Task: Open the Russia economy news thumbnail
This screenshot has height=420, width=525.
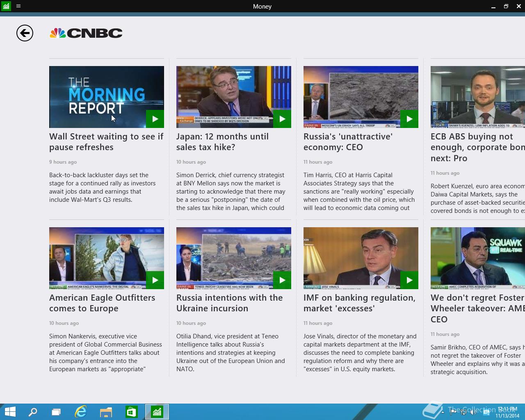Action: (361, 97)
